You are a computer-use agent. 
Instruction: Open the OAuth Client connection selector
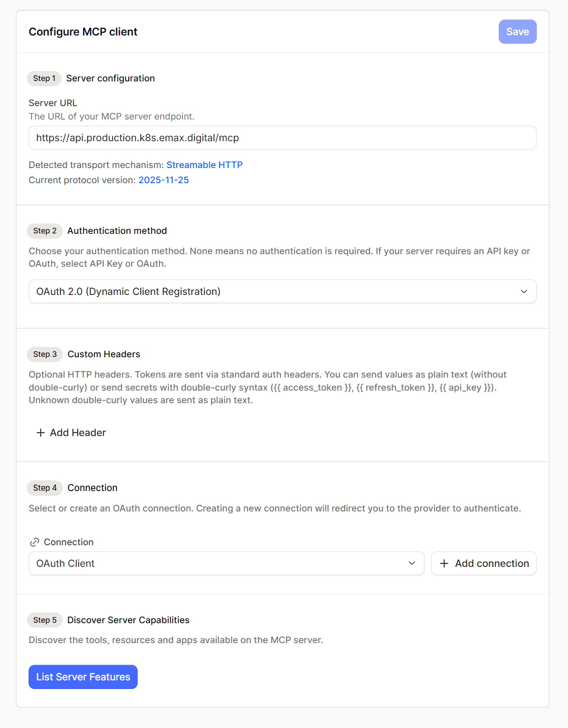click(226, 563)
